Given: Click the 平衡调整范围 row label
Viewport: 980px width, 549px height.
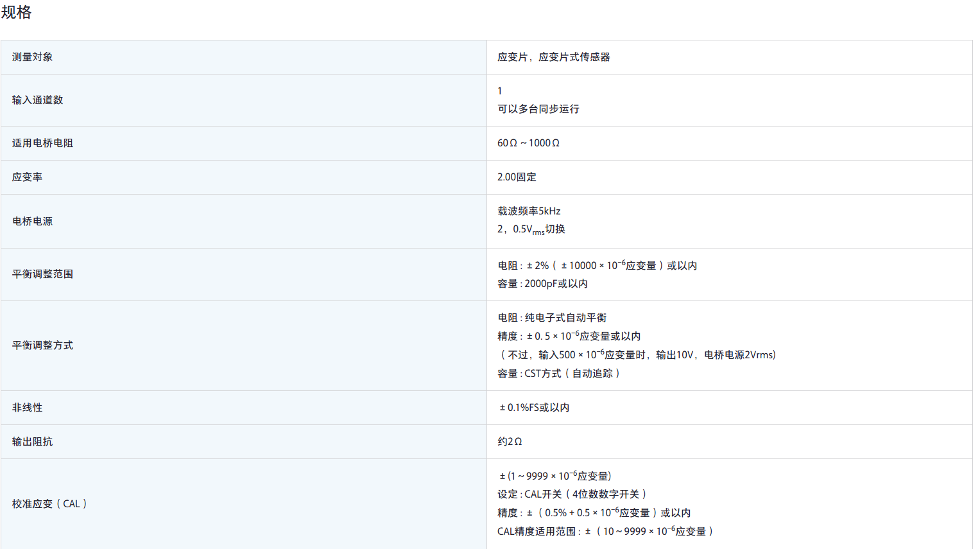Looking at the screenshot, I should [42, 274].
